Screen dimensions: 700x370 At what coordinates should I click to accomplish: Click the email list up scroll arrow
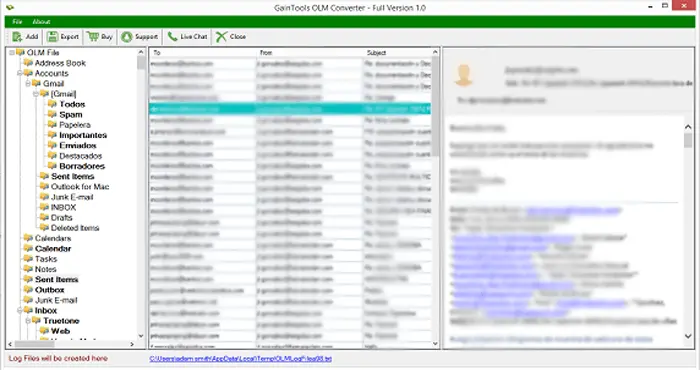[435, 52]
